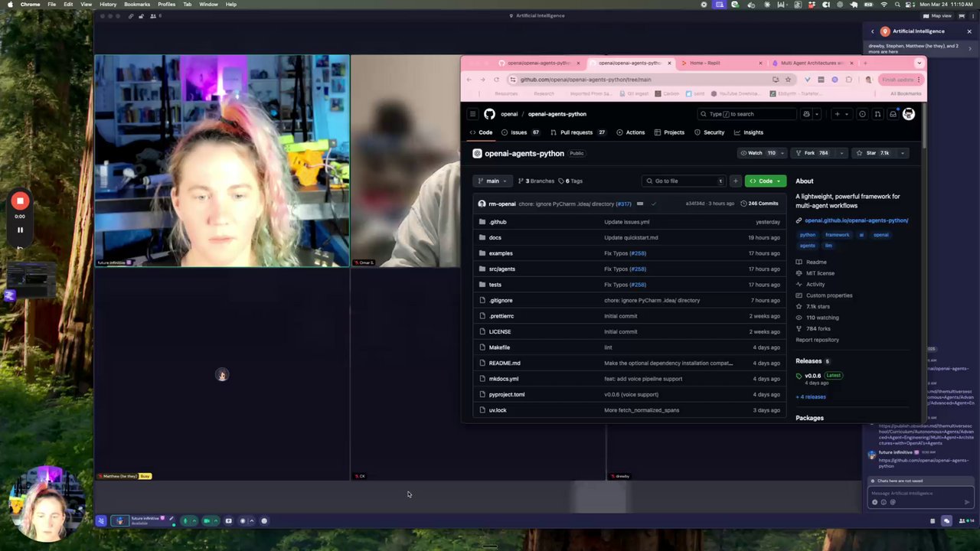
Task: Open the GitHub logo home link
Action: point(489,114)
